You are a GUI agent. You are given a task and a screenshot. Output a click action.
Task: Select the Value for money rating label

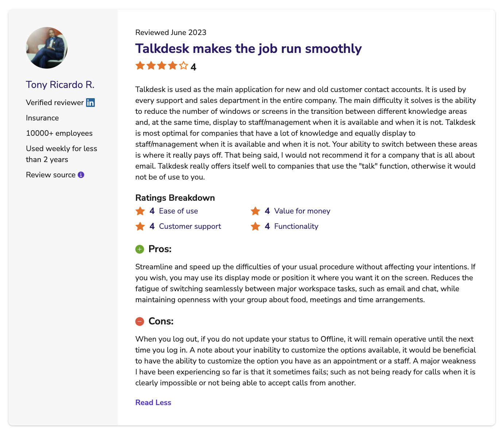click(x=302, y=211)
